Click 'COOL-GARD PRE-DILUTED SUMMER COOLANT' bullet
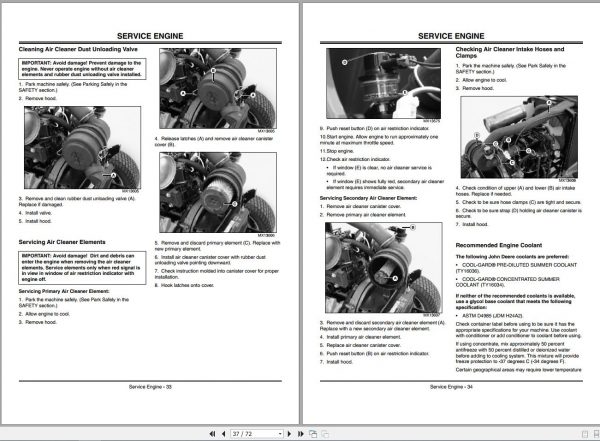Screen dimensions: 600x441 (516, 268)
